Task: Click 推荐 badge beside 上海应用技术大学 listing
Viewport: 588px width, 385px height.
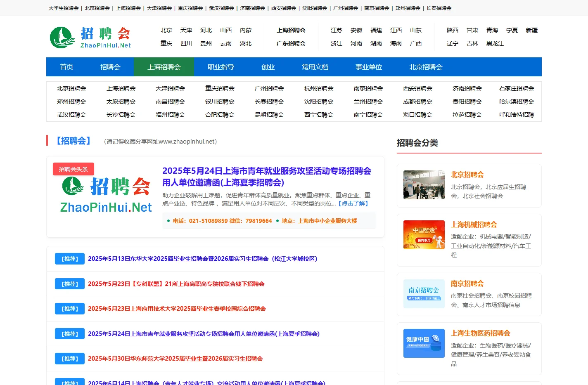Action: pyautogui.click(x=70, y=309)
